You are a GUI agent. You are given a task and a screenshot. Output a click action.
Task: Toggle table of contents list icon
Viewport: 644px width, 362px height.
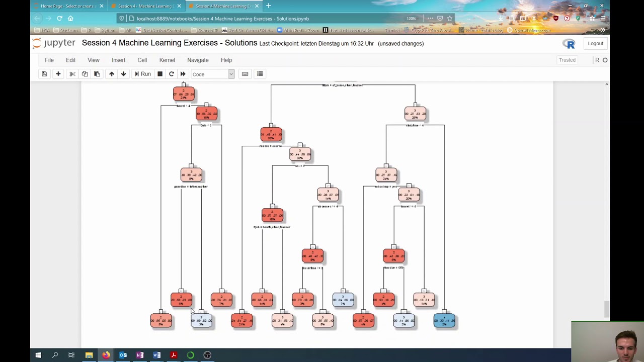click(260, 74)
